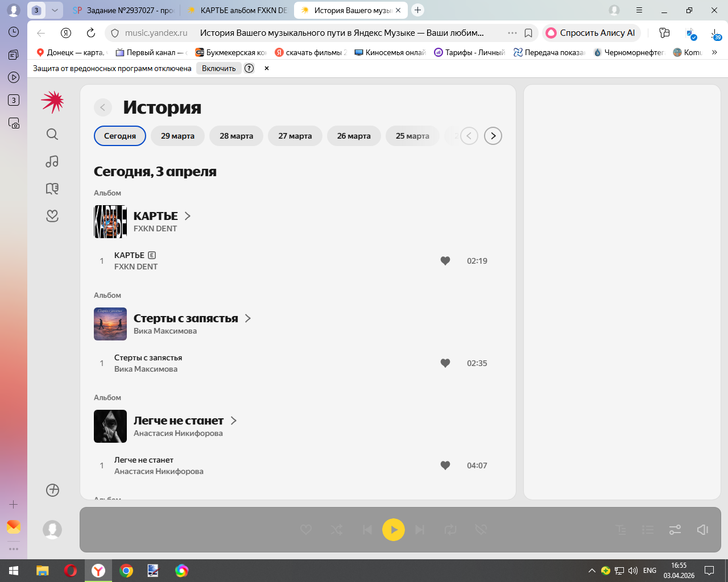
Task: Open Донецк — карта bookmark
Action: tap(71, 52)
